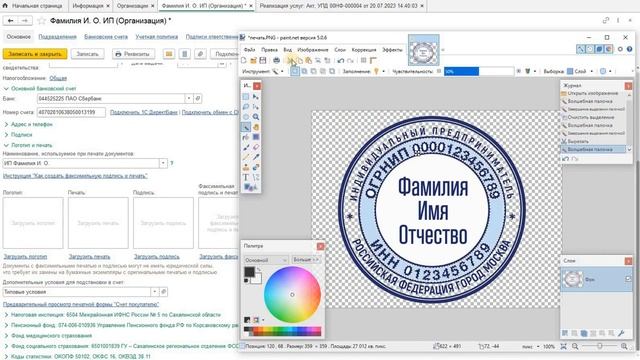
Task: Open the Эффекты menu
Action: click(x=392, y=50)
